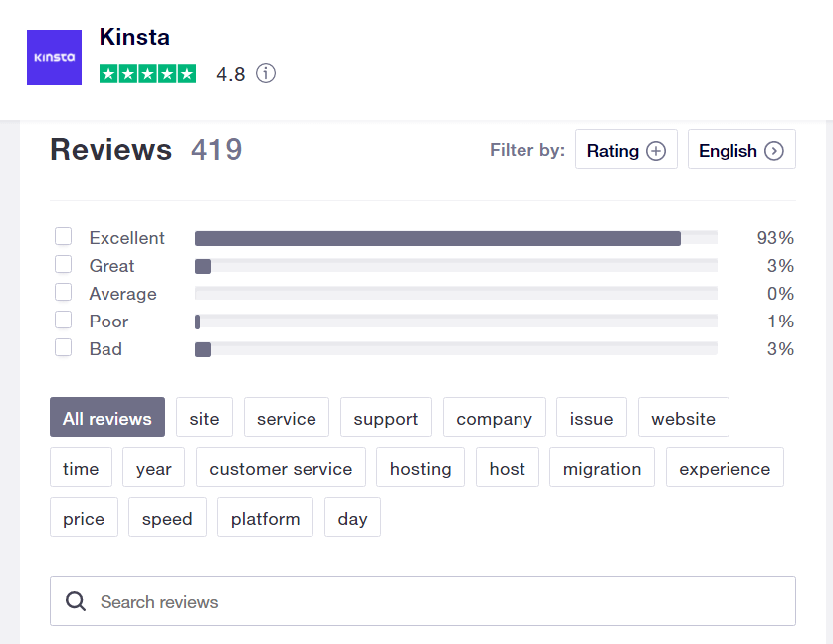
Task: Open the rating info icon beside 4.8
Action: click(x=266, y=73)
